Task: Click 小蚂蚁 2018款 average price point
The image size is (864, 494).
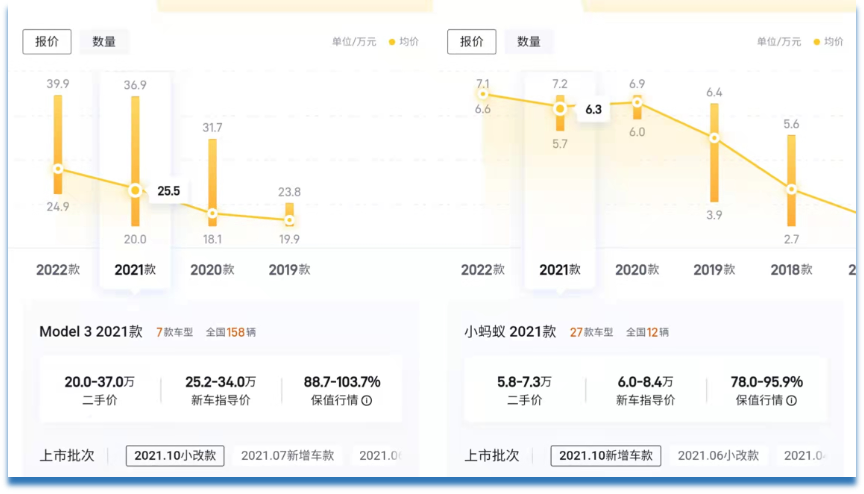Action: (x=791, y=189)
